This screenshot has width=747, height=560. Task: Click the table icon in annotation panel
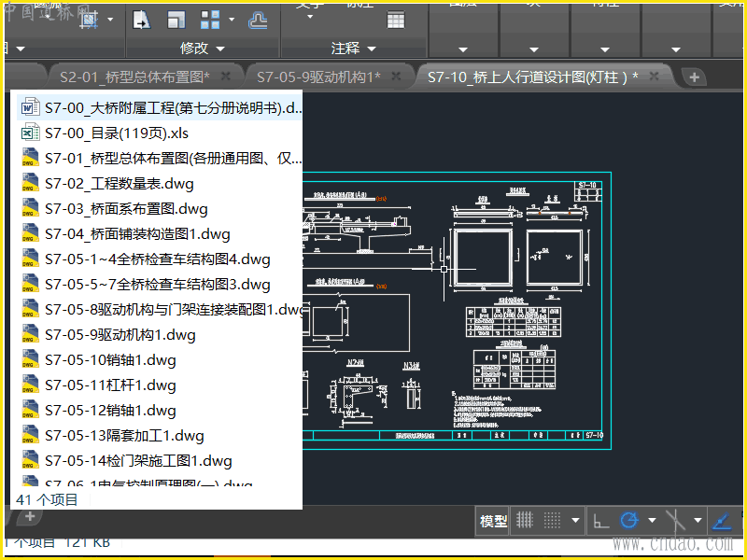click(396, 20)
